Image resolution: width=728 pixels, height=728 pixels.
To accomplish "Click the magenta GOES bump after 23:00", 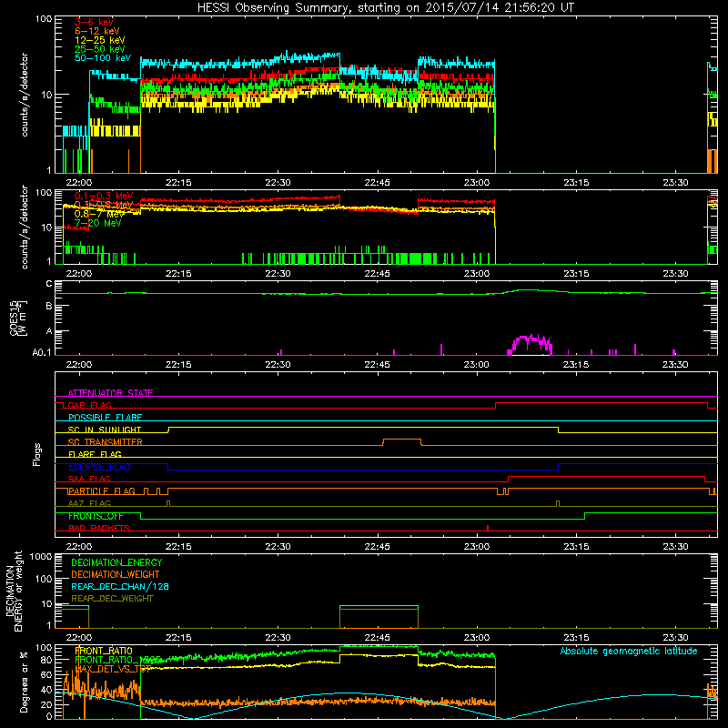I will tap(530, 344).
